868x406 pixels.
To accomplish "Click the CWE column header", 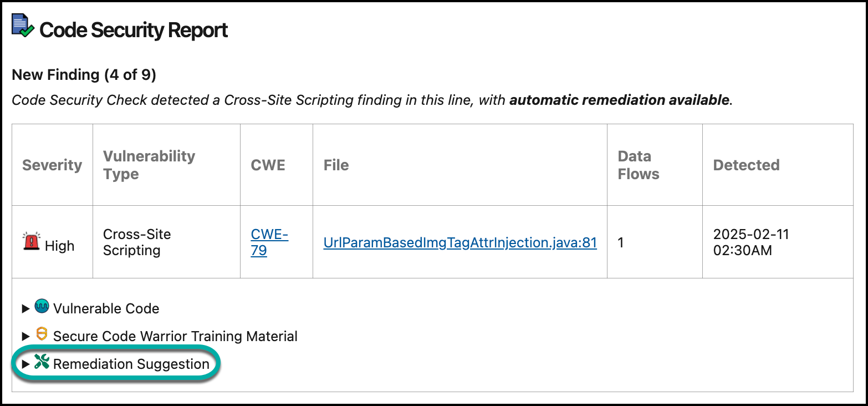I will point(268,165).
